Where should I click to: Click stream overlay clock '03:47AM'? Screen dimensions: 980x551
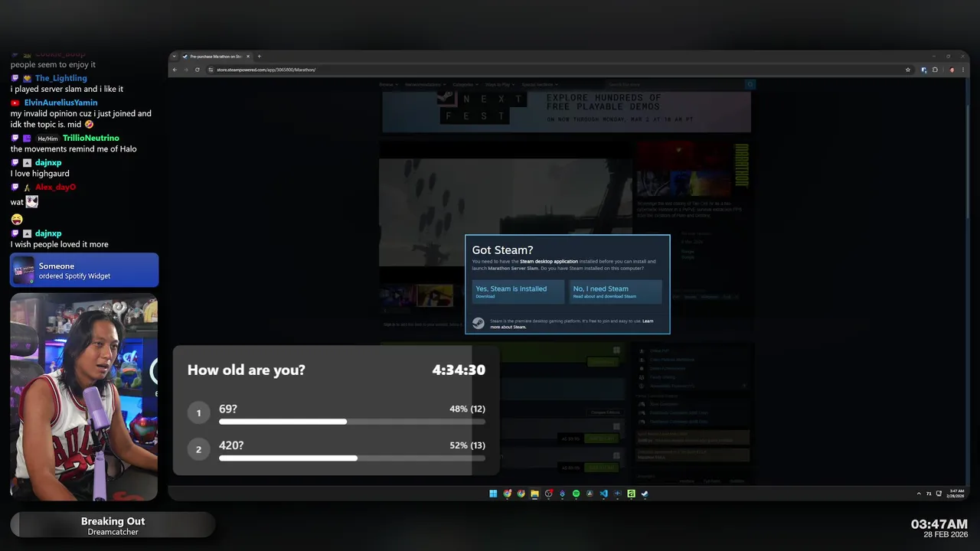939,524
